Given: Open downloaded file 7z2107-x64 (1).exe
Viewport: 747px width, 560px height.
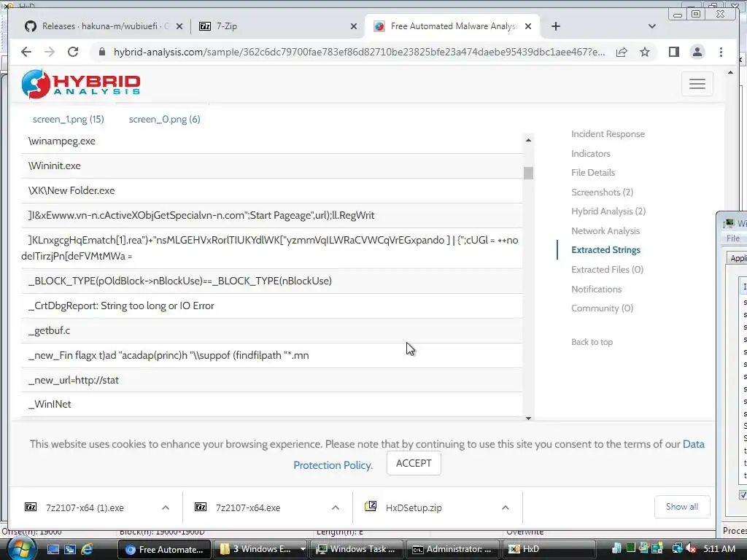Looking at the screenshot, I should click(85, 507).
